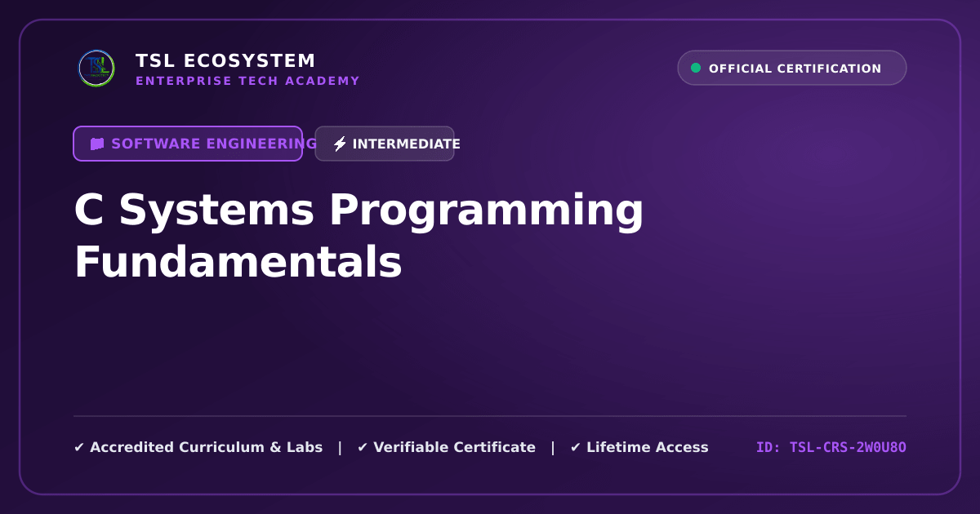This screenshot has width=980, height=514.
Task: Click the C Systems Programming Fundamentals title
Action: coord(359,237)
